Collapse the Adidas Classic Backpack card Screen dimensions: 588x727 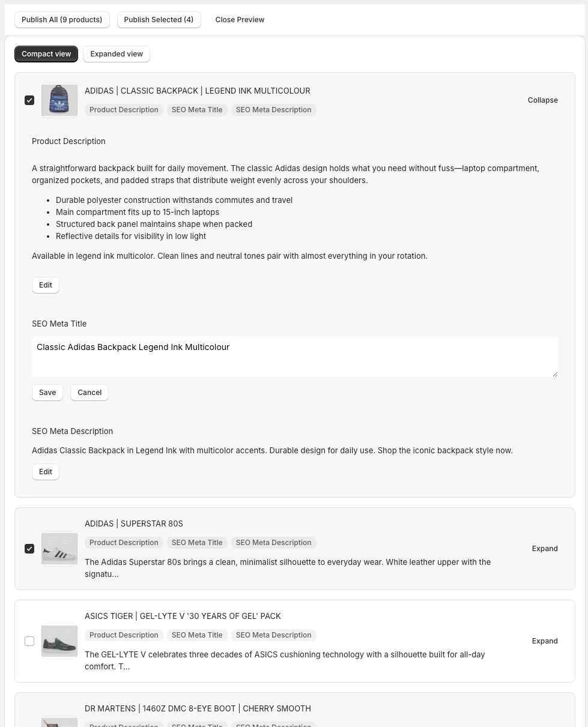542,100
